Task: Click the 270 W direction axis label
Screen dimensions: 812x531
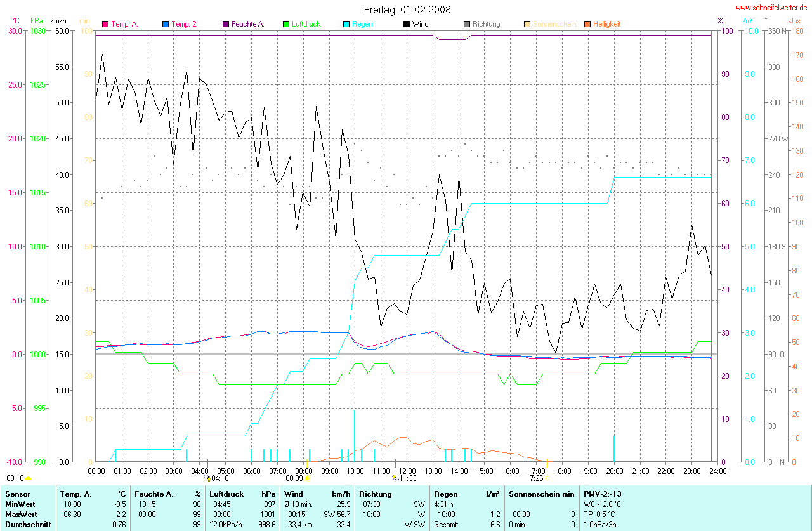Action: (779, 139)
